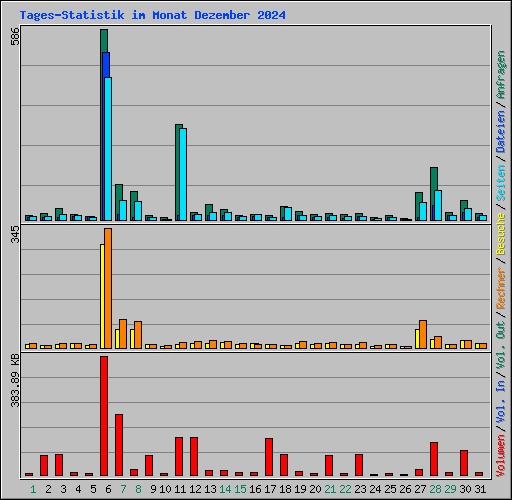
Task: Click the green day 28 label on the axis
Action: pyautogui.click(x=435, y=489)
